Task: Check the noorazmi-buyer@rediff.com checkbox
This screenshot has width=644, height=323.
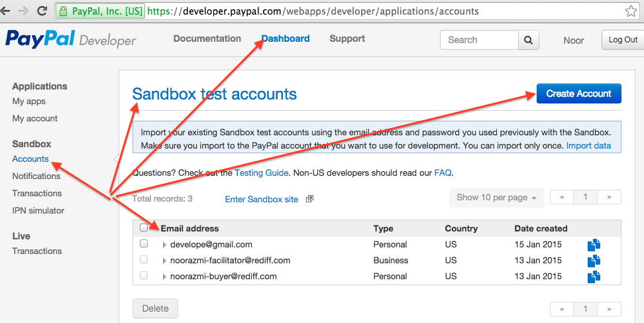Action: click(x=144, y=275)
